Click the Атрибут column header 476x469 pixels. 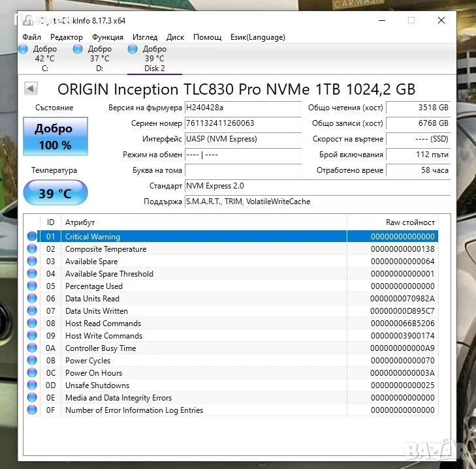(x=204, y=222)
